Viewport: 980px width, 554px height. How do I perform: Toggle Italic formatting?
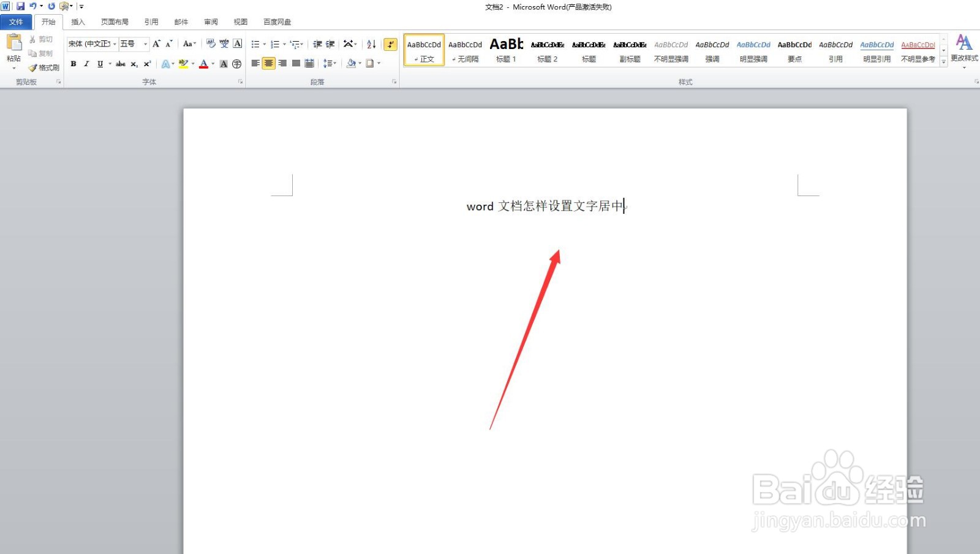[x=86, y=64]
